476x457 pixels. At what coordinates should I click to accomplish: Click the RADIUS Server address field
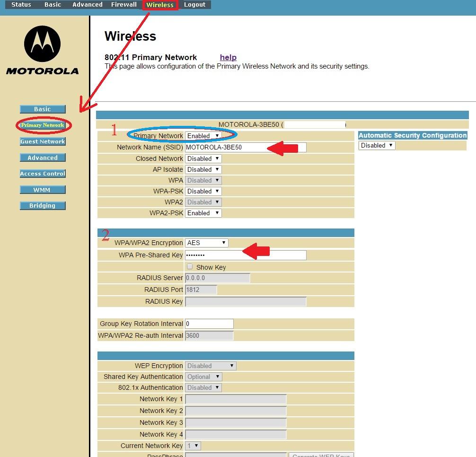(x=217, y=278)
